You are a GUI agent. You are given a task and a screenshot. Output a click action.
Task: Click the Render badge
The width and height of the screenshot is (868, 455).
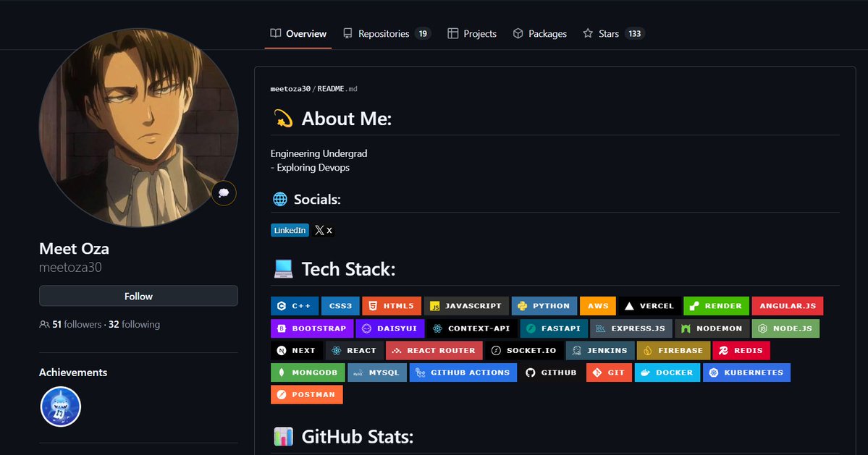716,306
